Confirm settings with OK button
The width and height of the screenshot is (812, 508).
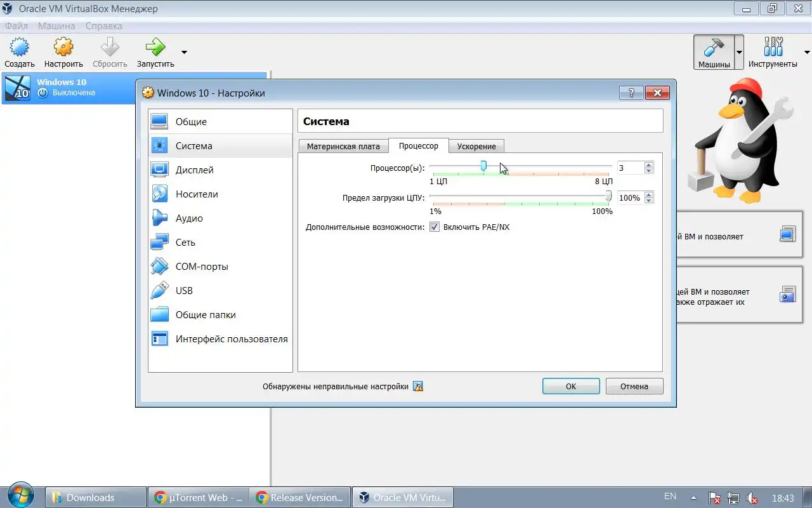click(571, 386)
